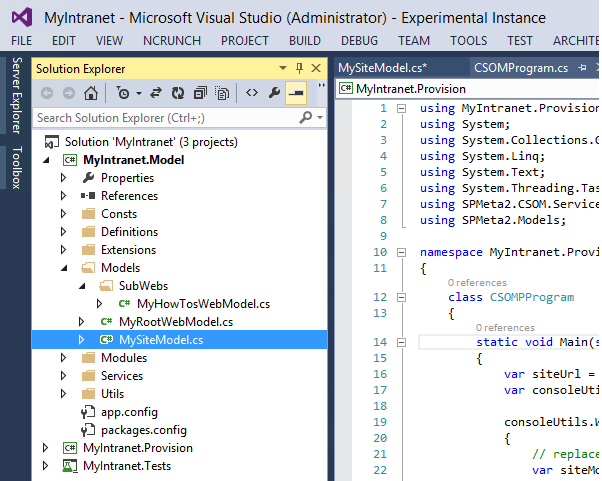Click the Collapse All icon
The width and height of the screenshot is (602, 481).
point(200,93)
